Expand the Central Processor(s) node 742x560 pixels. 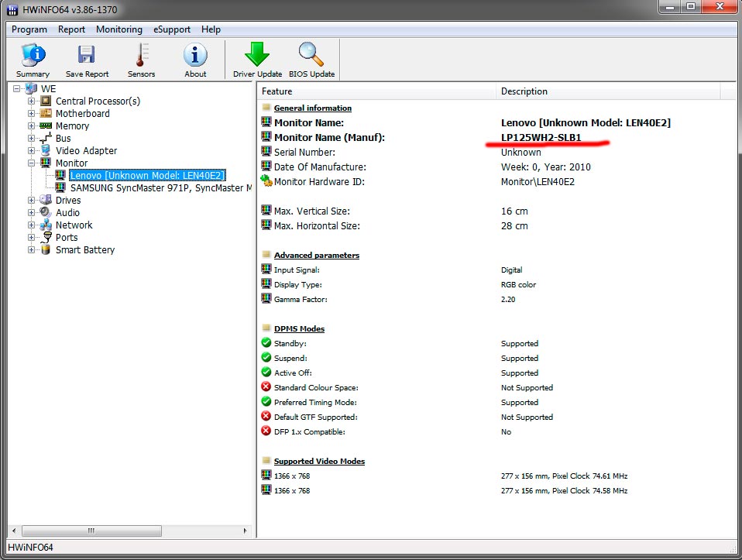pyautogui.click(x=31, y=101)
